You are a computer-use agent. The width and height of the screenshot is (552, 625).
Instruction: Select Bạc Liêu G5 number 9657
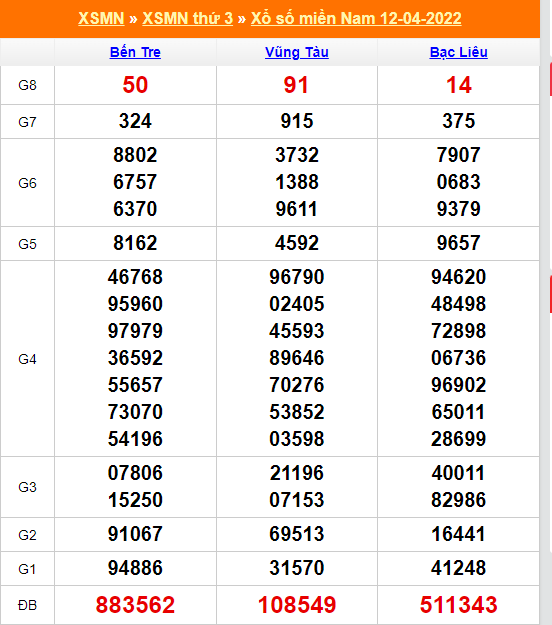[459, 243]
